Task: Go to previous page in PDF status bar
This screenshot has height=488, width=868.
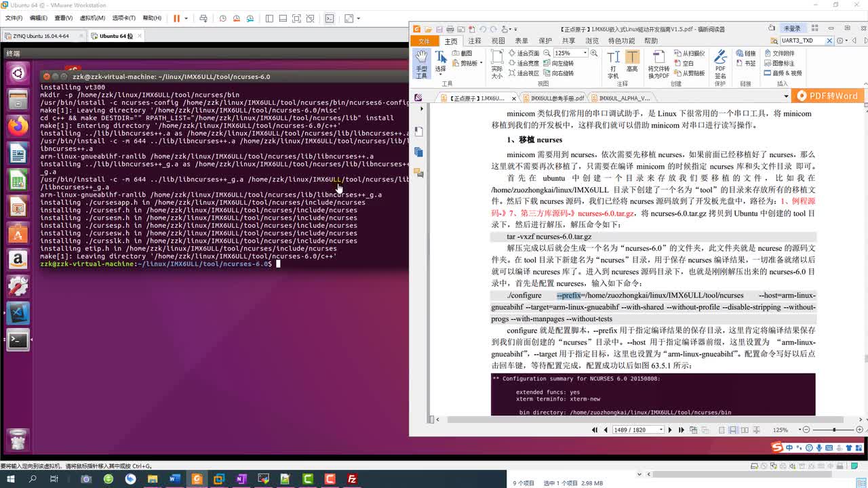Action: 606,430
